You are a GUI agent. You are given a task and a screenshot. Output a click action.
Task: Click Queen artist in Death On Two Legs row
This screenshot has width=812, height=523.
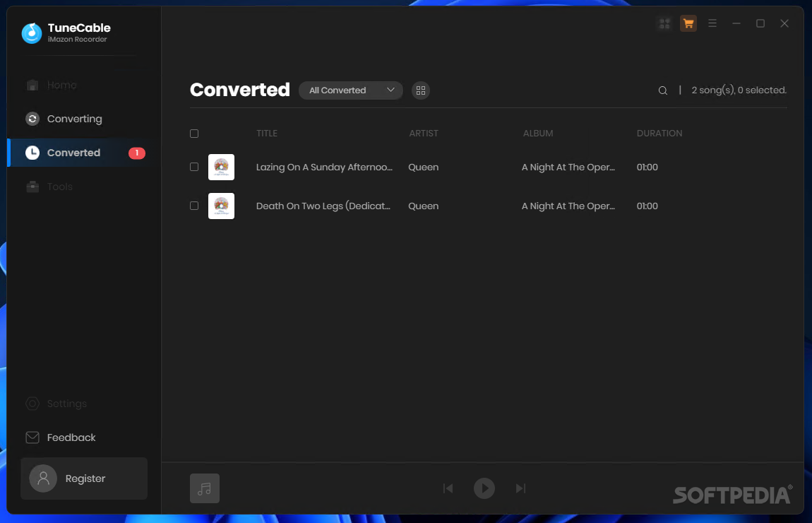tap(423, 206)
